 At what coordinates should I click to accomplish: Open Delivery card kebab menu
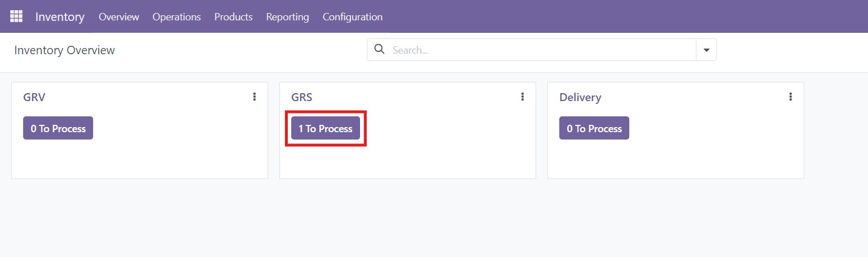(x=791, y=97)
